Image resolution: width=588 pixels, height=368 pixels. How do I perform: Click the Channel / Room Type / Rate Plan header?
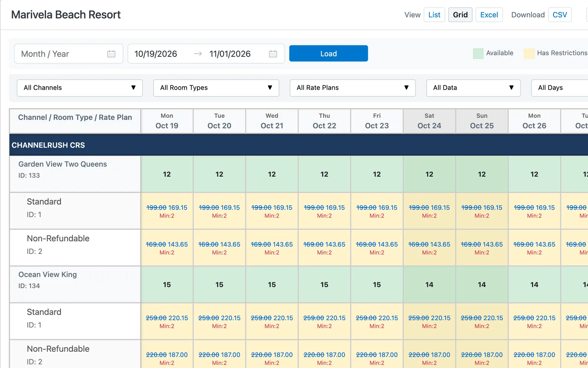[75, 121]
